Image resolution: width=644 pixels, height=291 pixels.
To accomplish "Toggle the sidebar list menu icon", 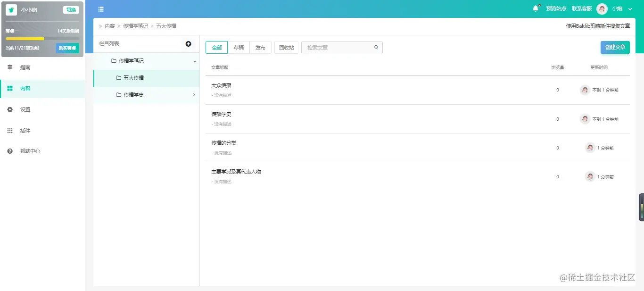I will [x=101, y=9].
